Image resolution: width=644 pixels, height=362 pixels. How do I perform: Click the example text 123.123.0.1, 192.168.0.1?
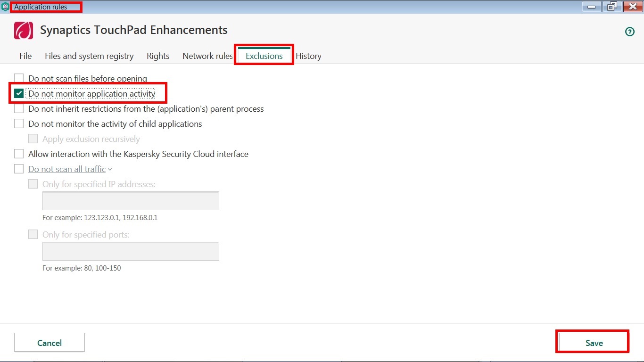pos(121,218)
